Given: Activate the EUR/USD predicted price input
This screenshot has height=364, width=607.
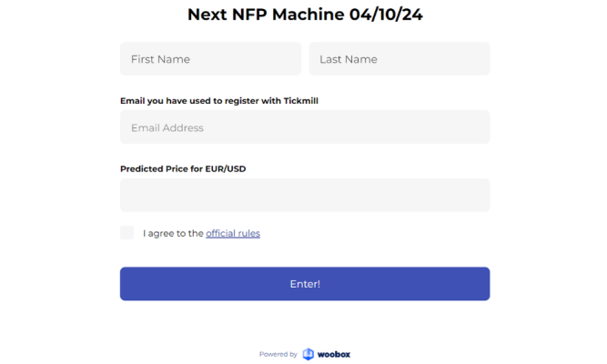Looking at the screenshot, I should point(305,195).
